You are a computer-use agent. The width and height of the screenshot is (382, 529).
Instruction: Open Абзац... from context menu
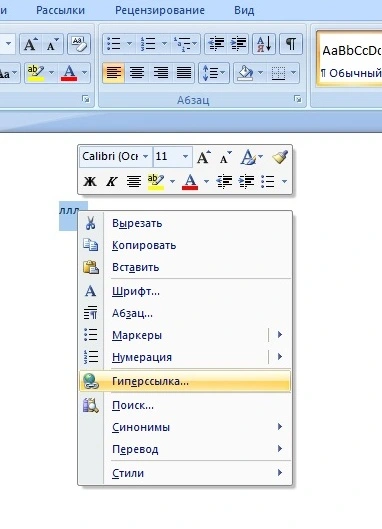pyautogui.click(x=185, y=313)
